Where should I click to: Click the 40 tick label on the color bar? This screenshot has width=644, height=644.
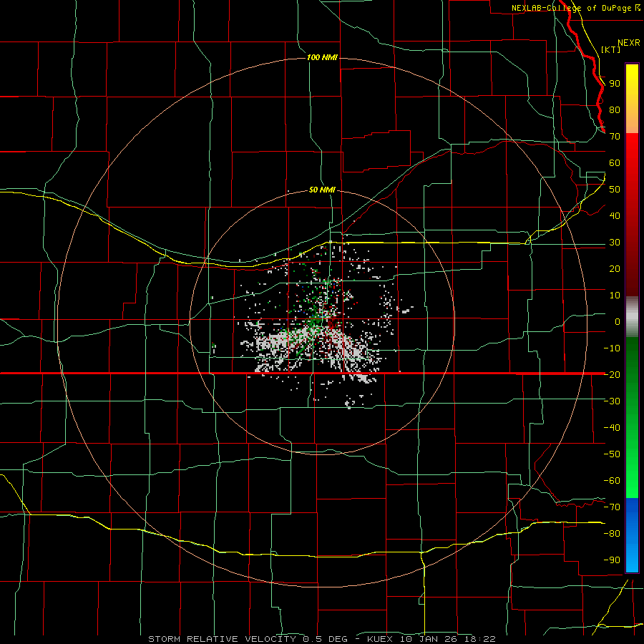click(x=615, y=215)
